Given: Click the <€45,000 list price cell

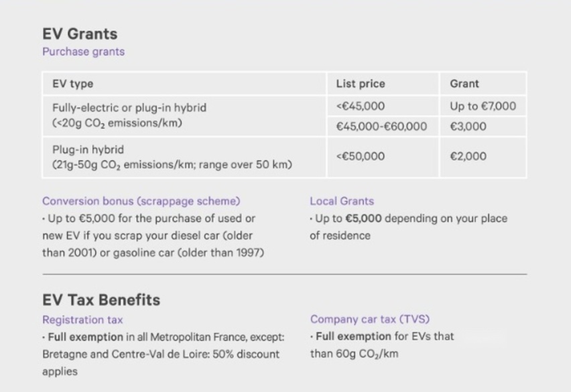Looking at the screenshot, I should click(383, 106).
